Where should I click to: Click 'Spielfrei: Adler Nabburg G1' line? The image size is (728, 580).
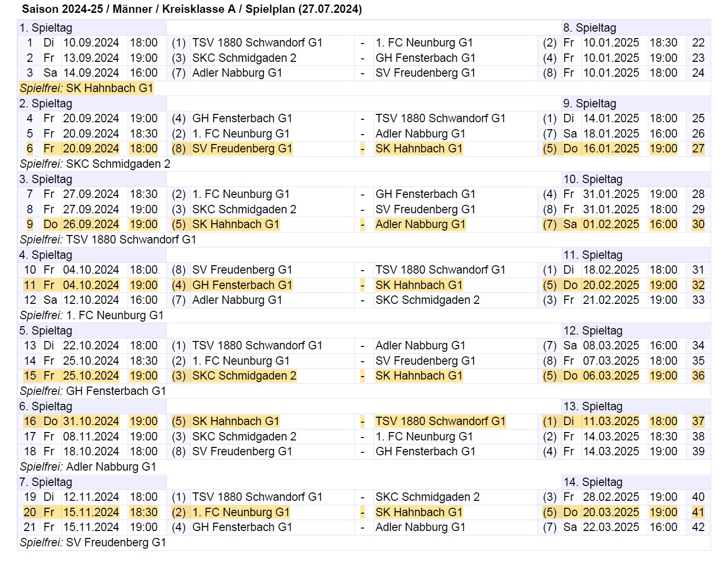click(x=88, y=467)
